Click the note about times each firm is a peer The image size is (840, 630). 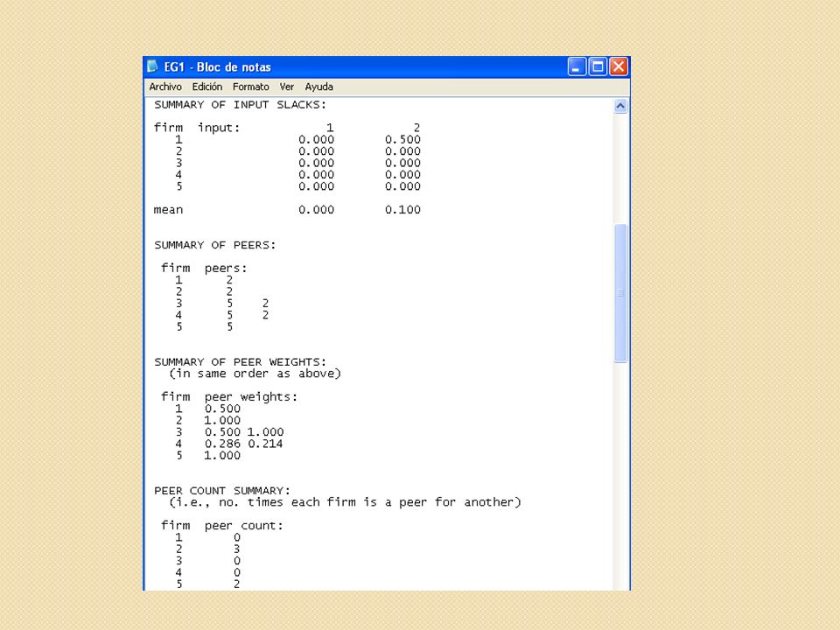345,502
